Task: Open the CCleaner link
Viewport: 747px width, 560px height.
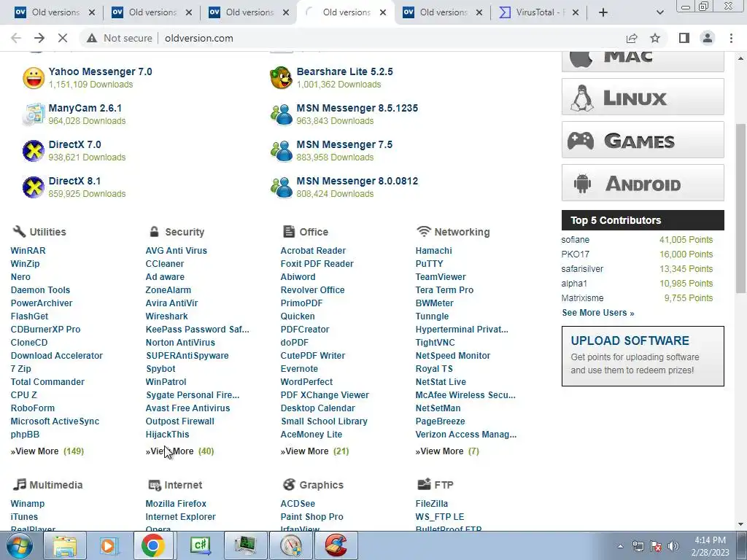Action: [x=164, y=264]
